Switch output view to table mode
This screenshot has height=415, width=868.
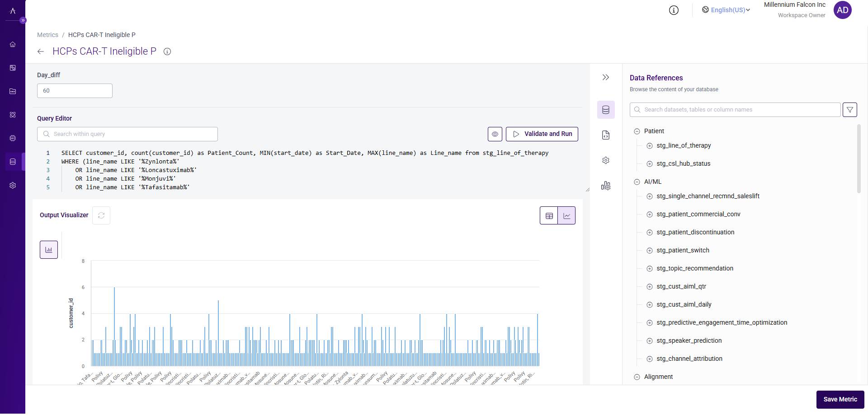(549, 215)
